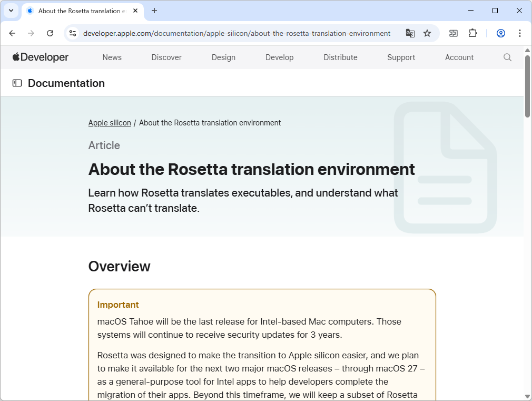Open a new tab with plus button

154,11
